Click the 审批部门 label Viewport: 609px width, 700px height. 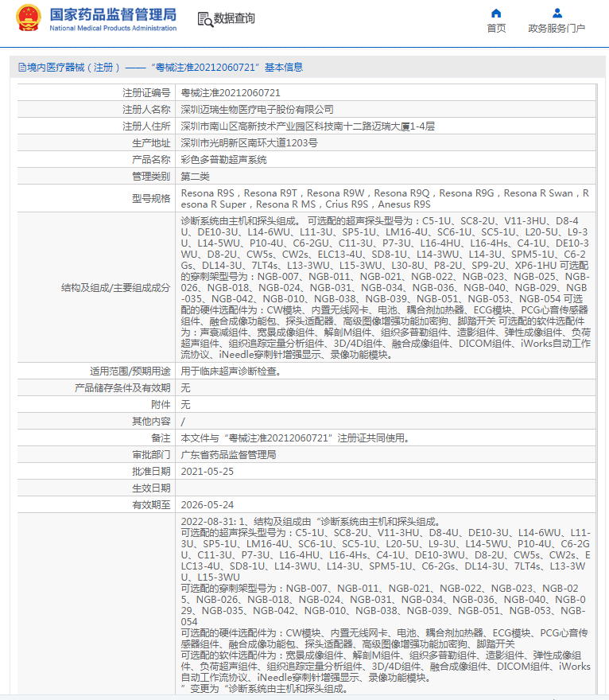click(x=151, y=455)
